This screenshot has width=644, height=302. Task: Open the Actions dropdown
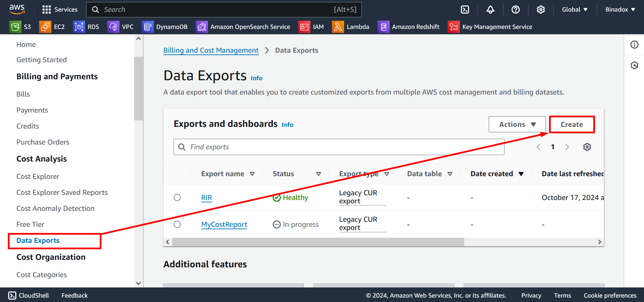pos(517,124)
